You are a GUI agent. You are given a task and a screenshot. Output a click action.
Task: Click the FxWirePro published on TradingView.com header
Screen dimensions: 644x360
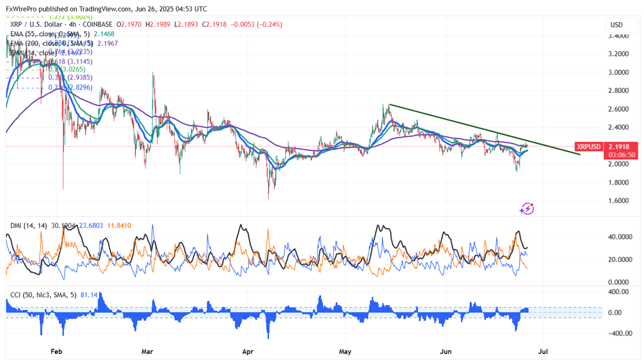[x=106, y=9]
